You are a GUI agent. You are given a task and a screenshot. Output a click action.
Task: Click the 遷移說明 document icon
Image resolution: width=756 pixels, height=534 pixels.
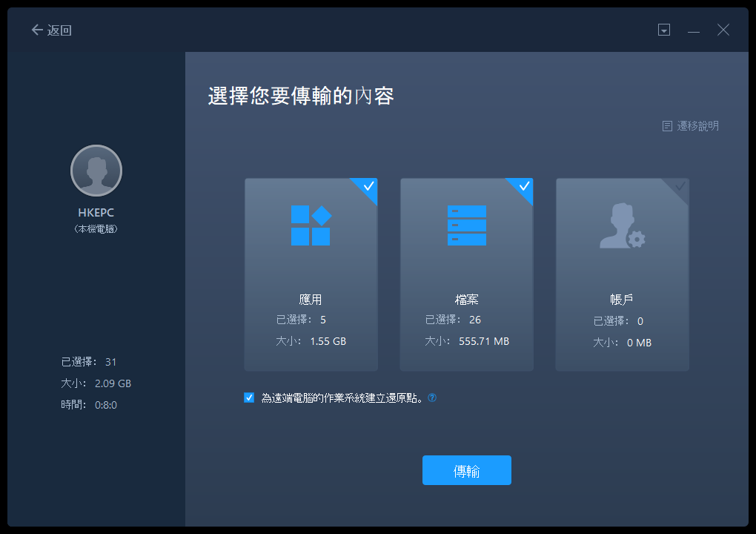pyautogui.click(x=667, y=126)
